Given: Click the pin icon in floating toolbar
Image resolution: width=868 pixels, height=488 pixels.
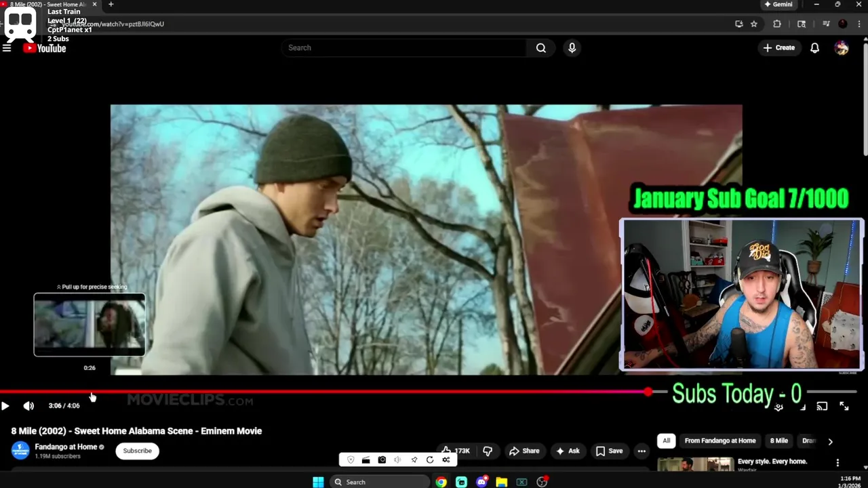Looking at the screenshot, I should coord(414,460).
